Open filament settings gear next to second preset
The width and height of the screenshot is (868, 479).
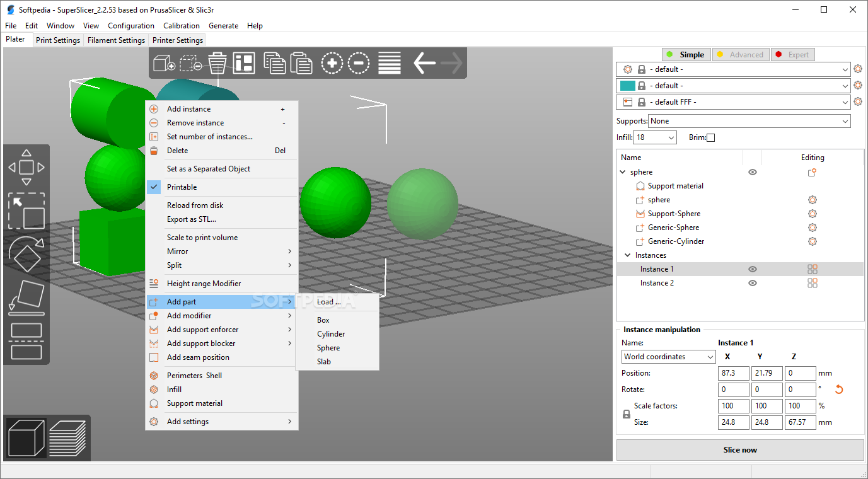(858, 86)
